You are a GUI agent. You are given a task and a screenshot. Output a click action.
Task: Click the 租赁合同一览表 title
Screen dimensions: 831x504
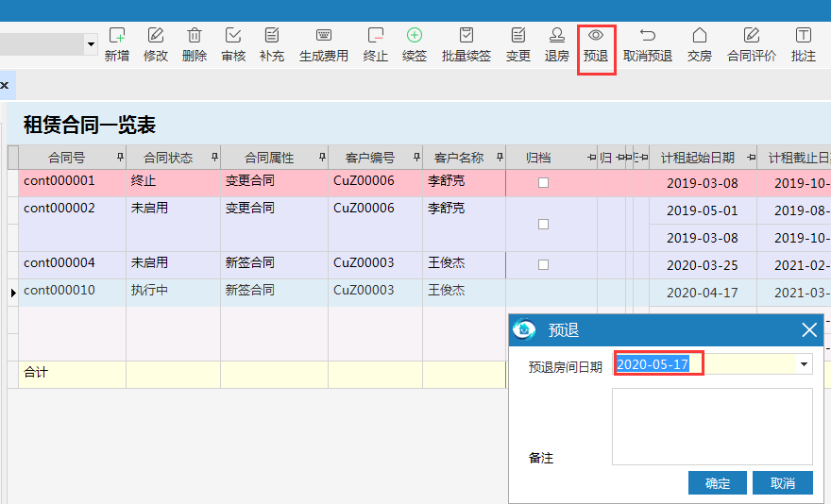(x=89, y=126)
